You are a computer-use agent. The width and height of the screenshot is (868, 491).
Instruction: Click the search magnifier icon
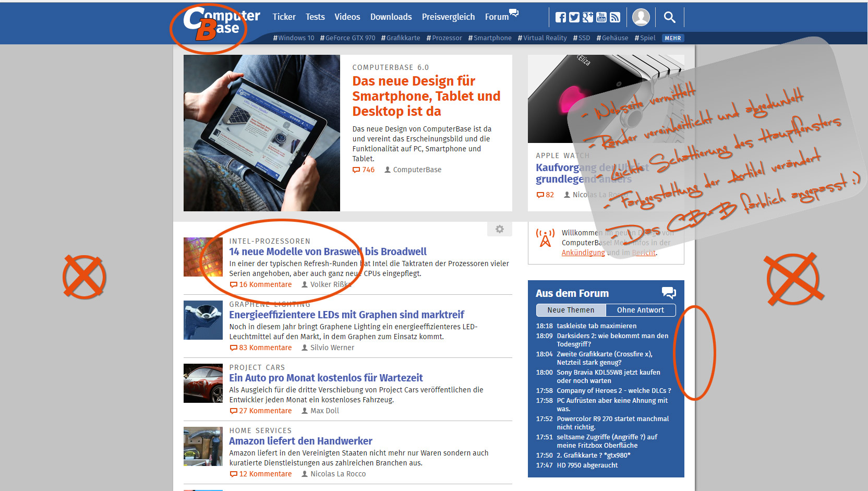point(670,17)
